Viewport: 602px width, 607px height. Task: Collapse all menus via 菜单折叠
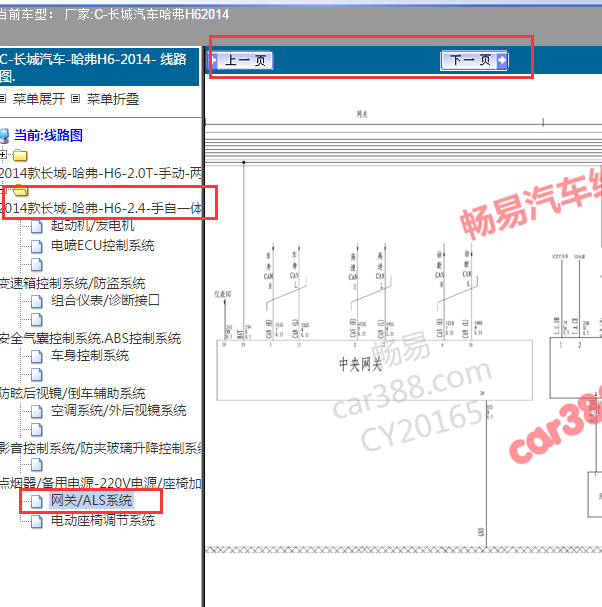[113, 99]
